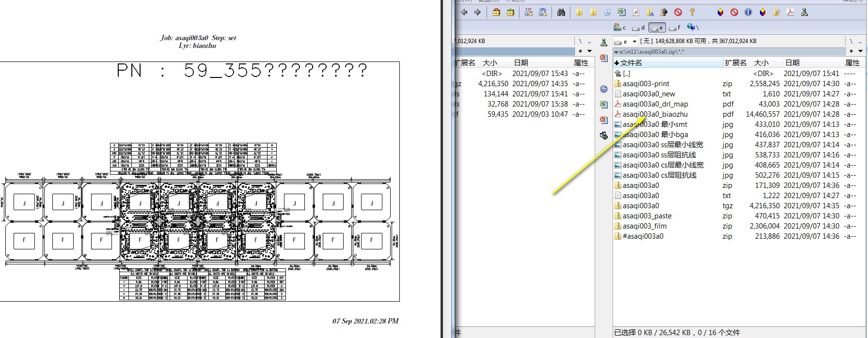Open file search with the binoculars icon
This screenshot has height=338, width=868.
coord(561,13)
